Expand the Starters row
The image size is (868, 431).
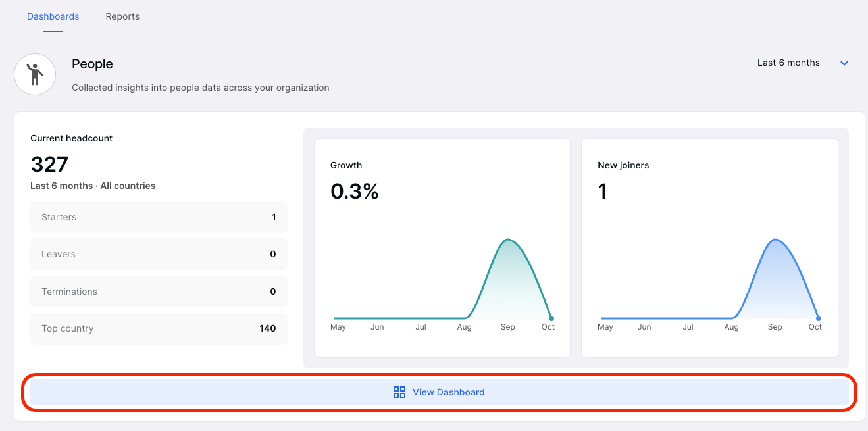point(159,217)
